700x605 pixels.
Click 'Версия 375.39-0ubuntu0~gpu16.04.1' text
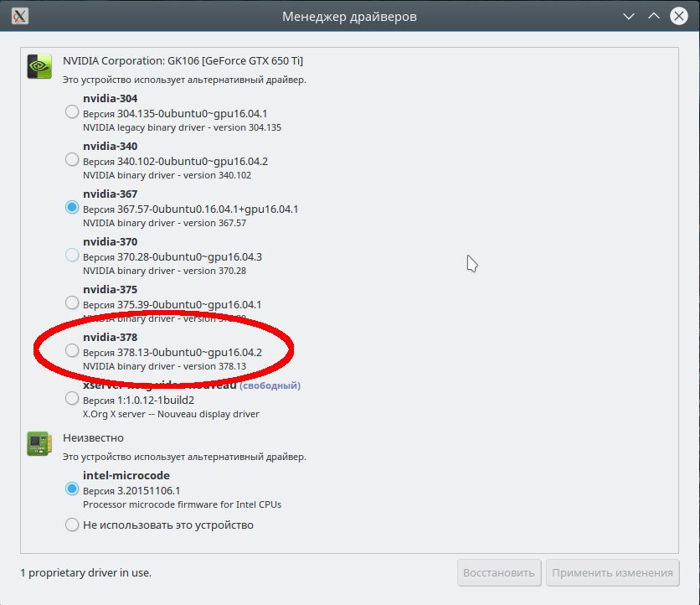172,305
